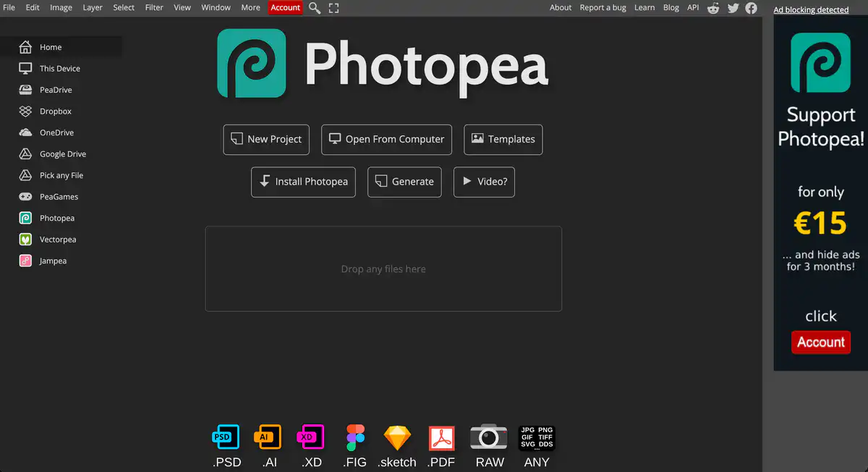Click the Install Photopea button
This screenshot has width=868, height=472.
click(x=304, y=182)
